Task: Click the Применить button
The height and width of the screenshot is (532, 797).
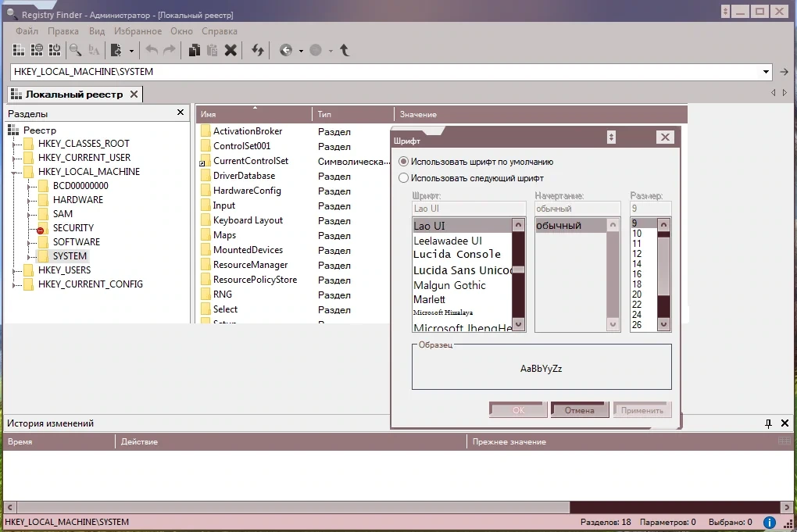Action: pos(642,409)
